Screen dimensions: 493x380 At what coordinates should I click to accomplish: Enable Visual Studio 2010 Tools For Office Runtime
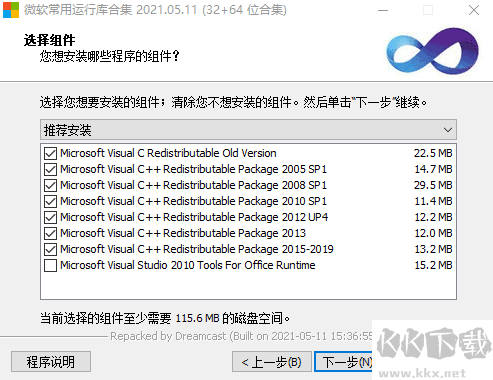[x=50, y=265]
